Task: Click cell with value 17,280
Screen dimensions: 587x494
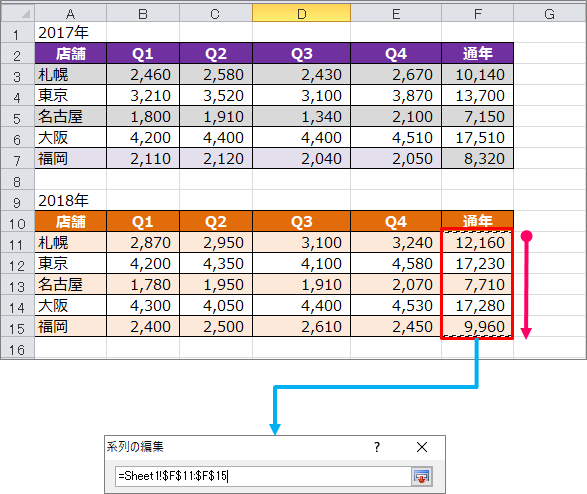Action: click(x=478, y=305)
